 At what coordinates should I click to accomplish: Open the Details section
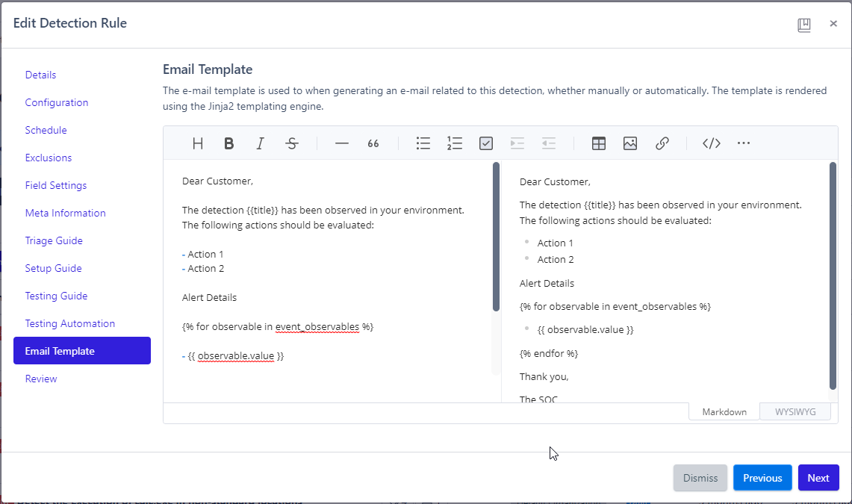41,75
